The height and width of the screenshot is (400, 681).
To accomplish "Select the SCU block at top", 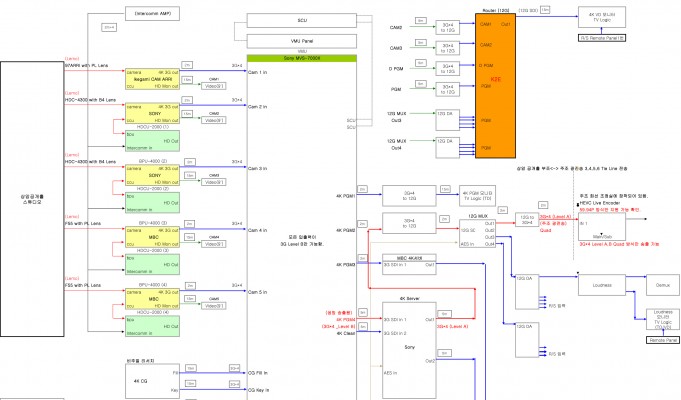I will pyautogui.click(x=302, y=20).
